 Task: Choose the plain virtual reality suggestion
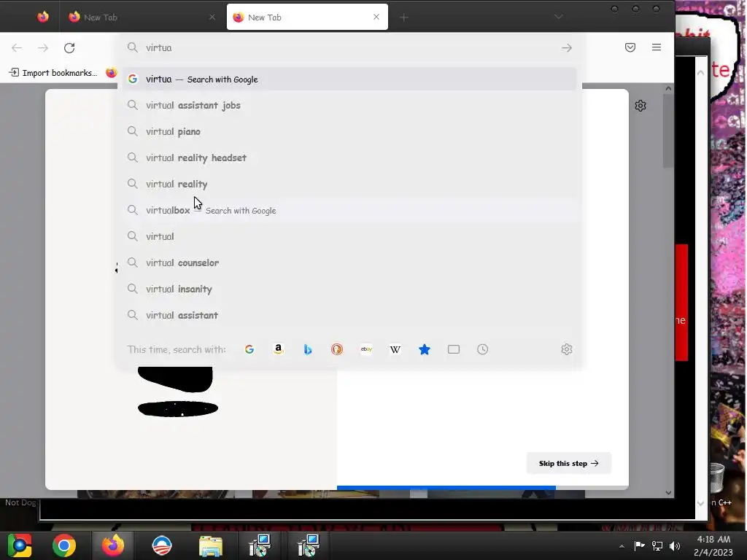[x=350, y=184]
